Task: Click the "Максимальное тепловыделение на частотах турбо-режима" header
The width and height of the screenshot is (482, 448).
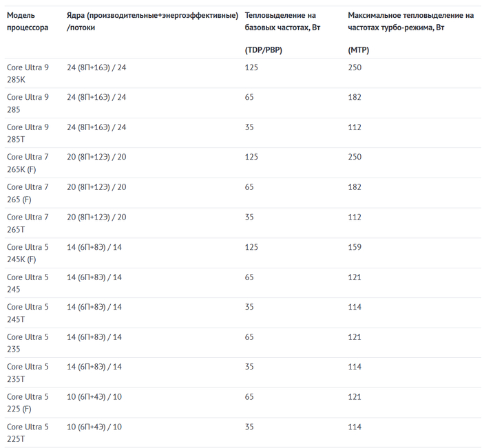Action: [x=410, y=21]
